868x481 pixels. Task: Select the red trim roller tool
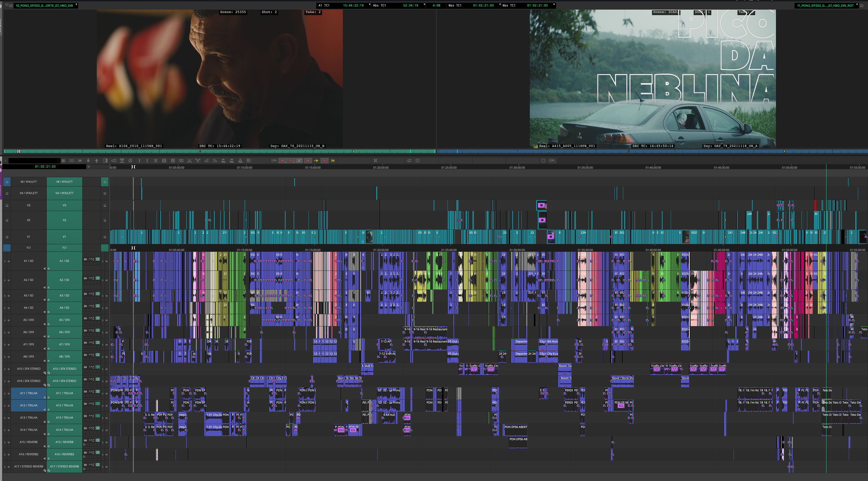click(291, 161)
